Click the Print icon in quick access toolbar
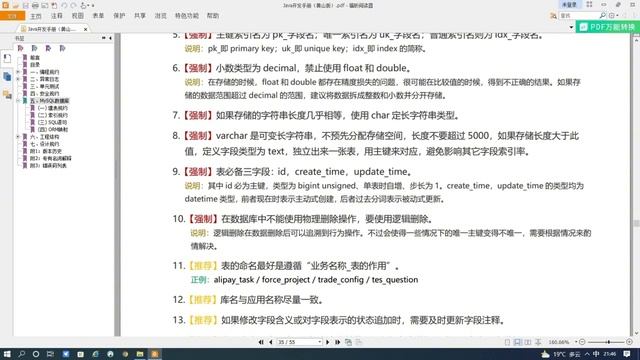The height and width of the screenshot is (360, 640). 35,5
